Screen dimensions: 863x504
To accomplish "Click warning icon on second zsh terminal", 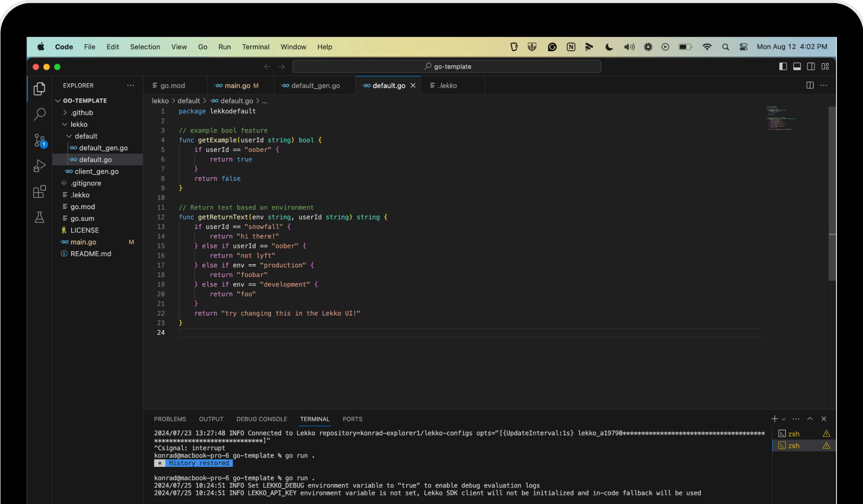I will pos(826,445).
